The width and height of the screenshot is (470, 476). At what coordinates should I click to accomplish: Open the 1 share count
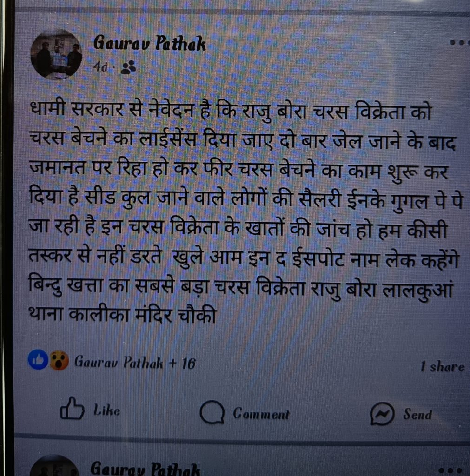point(443,366)
